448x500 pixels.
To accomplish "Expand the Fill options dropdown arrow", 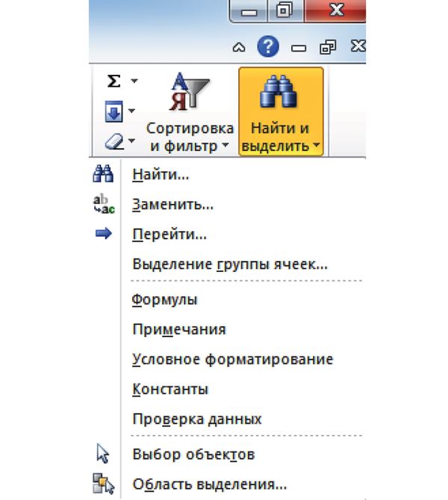I will (131, 111).
